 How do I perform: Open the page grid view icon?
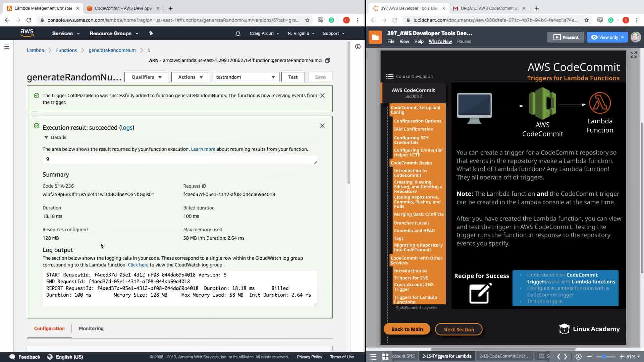coord(385,356)
